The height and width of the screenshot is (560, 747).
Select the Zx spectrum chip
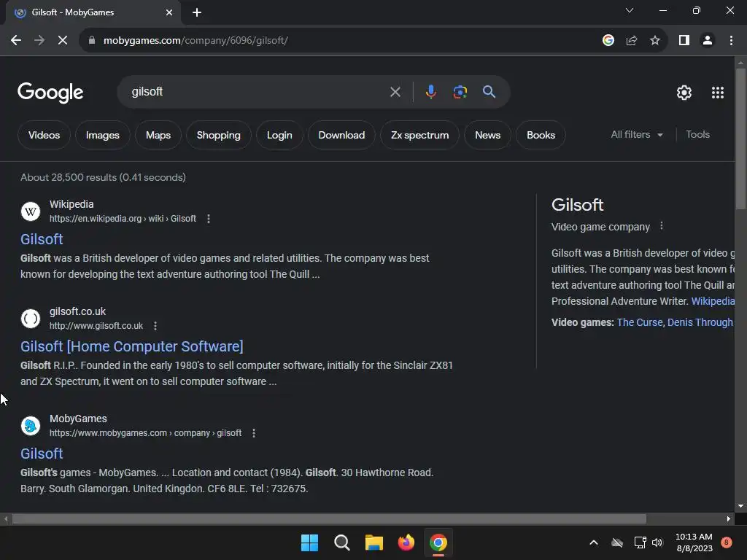tap(419, 135)
